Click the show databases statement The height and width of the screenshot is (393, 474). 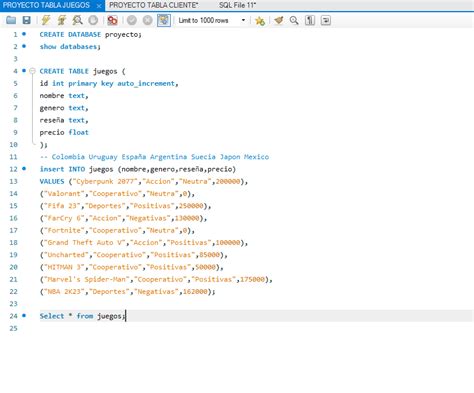(70, 47)
